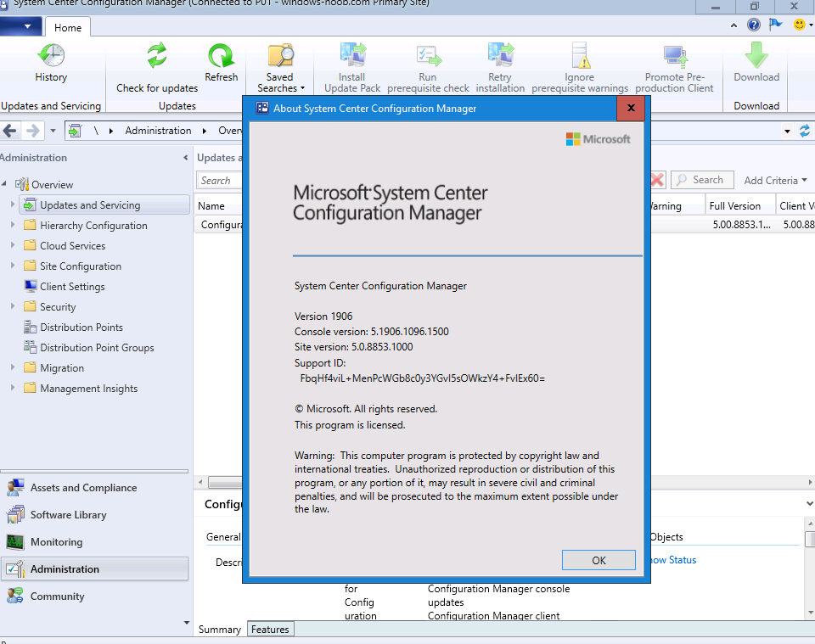Select Overview in the Administration tree
This screenshot has width=815, height=644.
[53, 184]
